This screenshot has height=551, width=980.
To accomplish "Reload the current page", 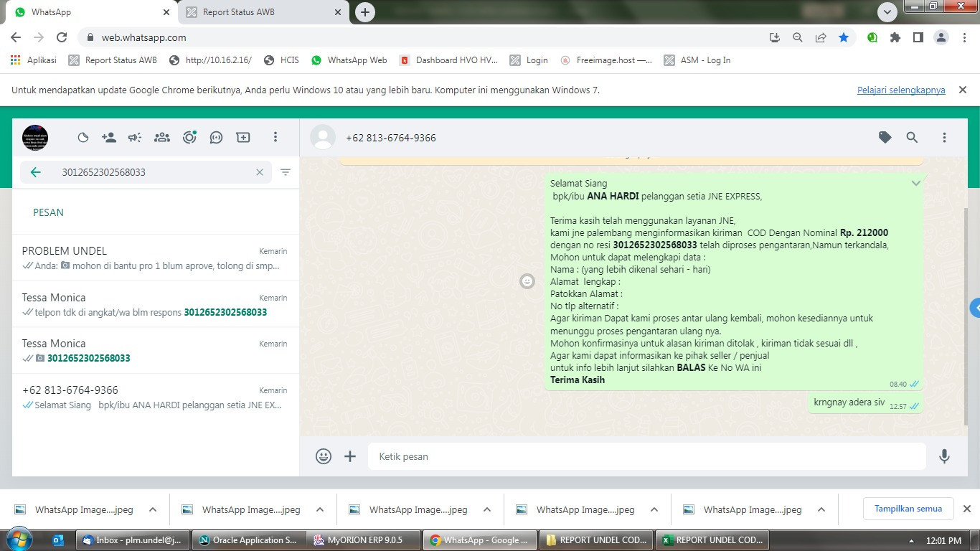I will [x=62, y=37].
